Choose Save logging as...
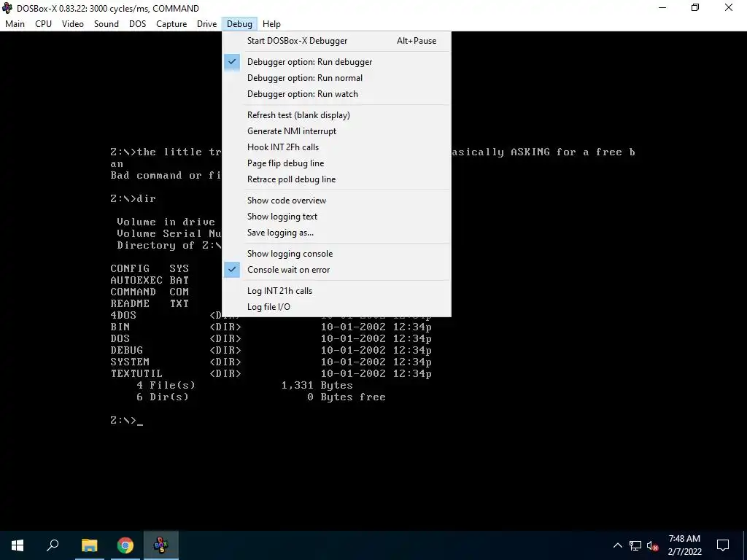 pos(336,233)
